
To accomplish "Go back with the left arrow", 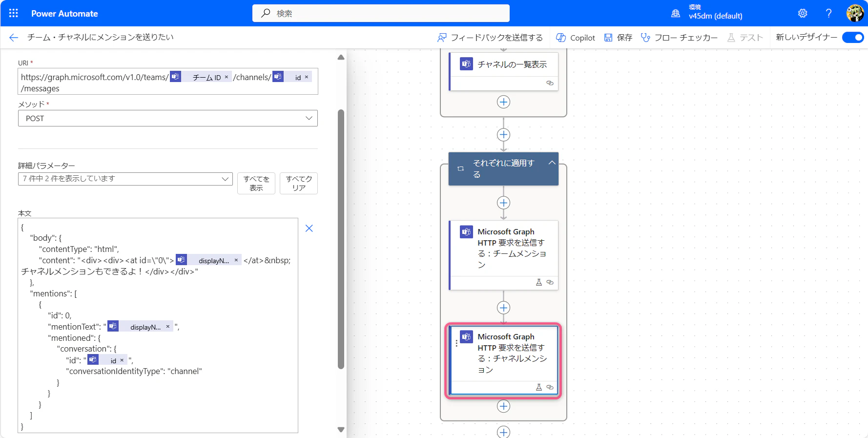I will 14,37.
